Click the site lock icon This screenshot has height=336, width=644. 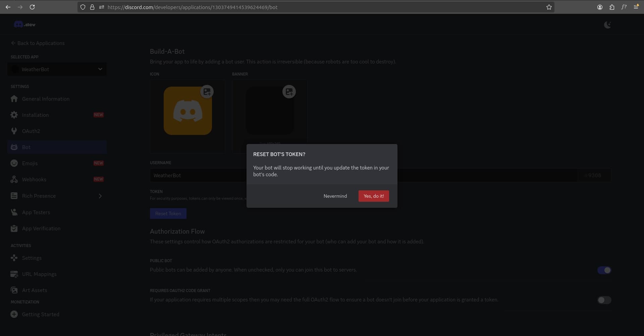tap(92, 7)
